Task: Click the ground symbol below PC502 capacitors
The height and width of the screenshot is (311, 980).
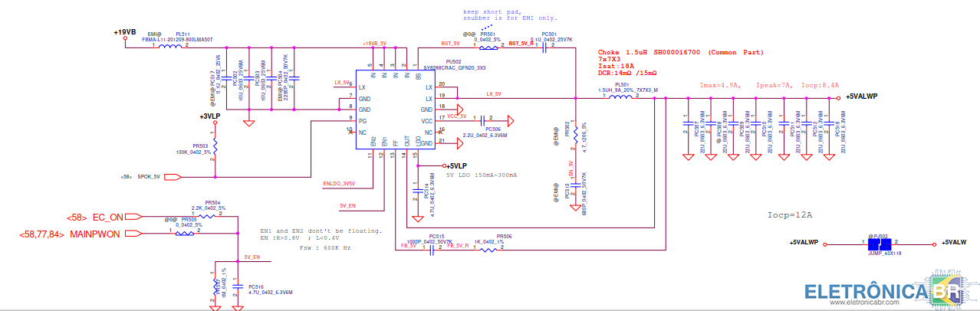Action: [248, 121]
